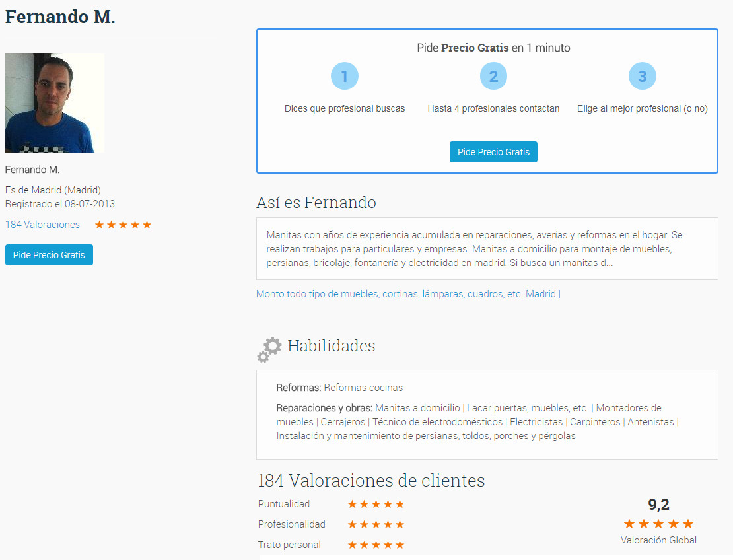733x560 pixels.
Task: Click the step 2 circle icon
Action: pyautogui.click(x=493, y=76)
